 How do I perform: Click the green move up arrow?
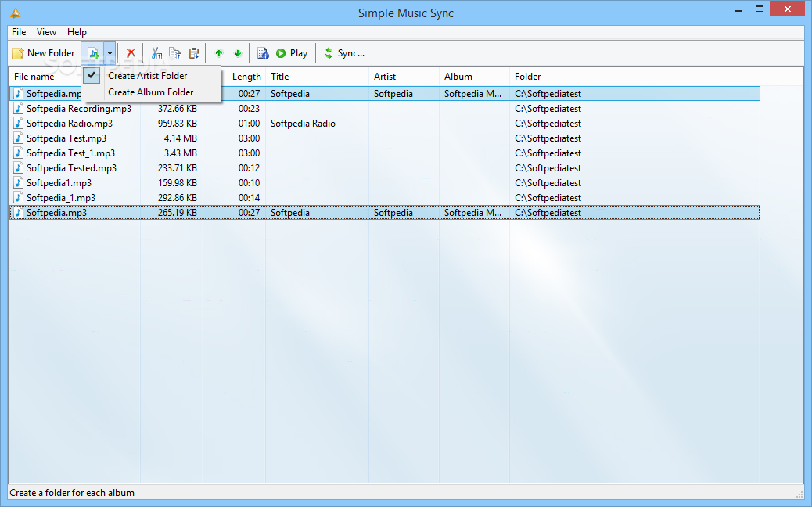[x=219, y=53]
